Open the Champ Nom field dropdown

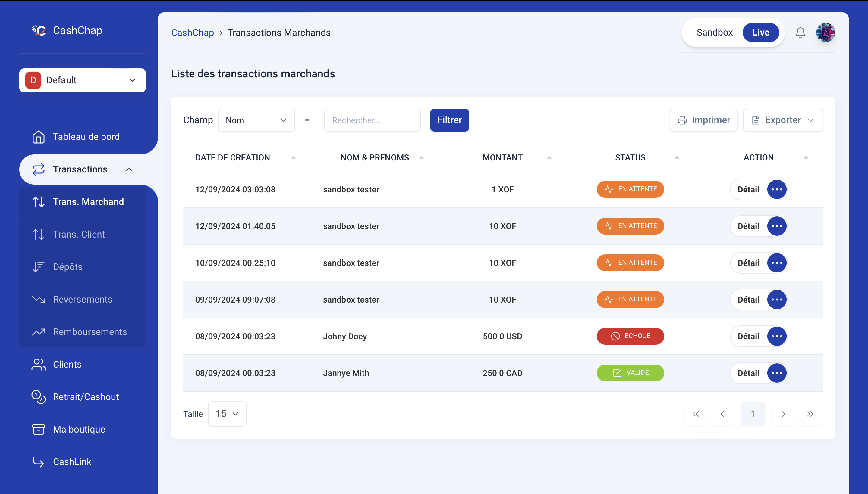pos(256,120)
